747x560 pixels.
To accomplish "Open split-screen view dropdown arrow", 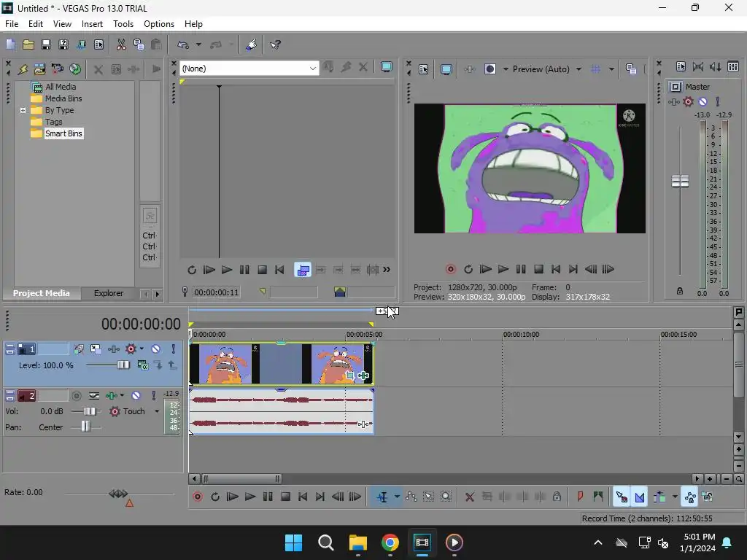I will (x=506, y=69).
